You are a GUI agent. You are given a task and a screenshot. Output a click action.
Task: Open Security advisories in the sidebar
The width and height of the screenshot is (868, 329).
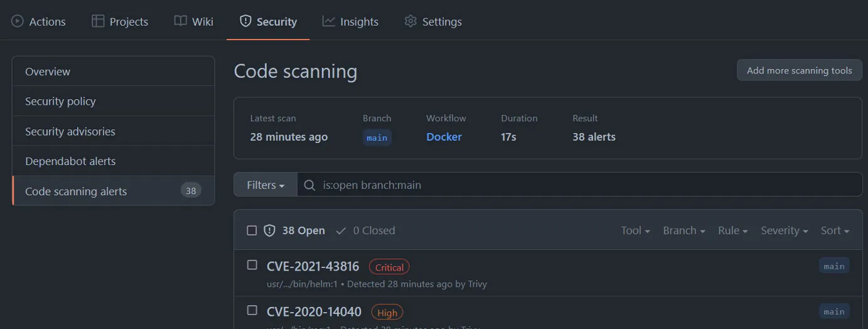click(114, 131)
